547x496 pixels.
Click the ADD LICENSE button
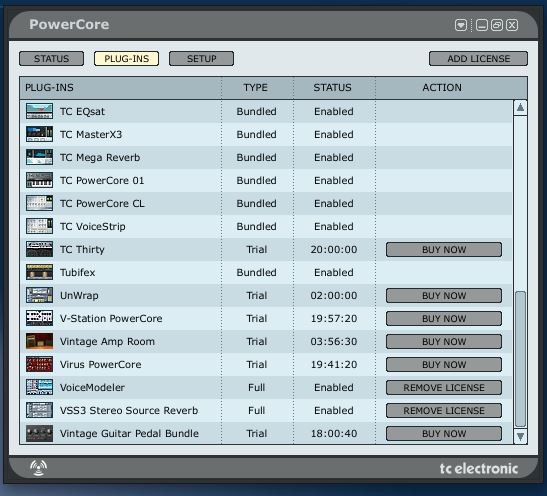point(479,59)
